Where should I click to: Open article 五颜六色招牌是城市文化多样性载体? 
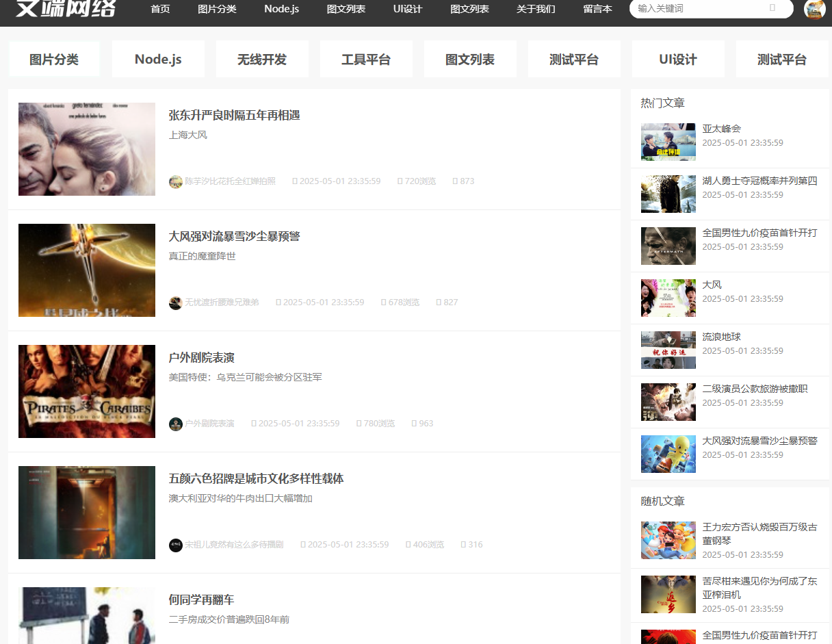(x=257, y=478)
